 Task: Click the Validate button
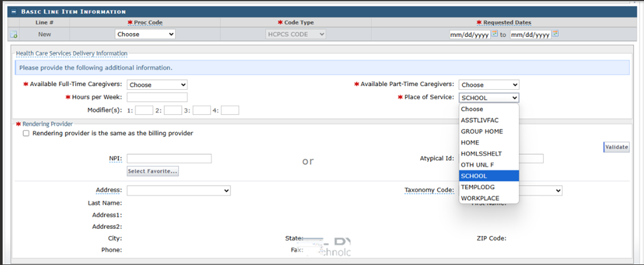(616, 147)
